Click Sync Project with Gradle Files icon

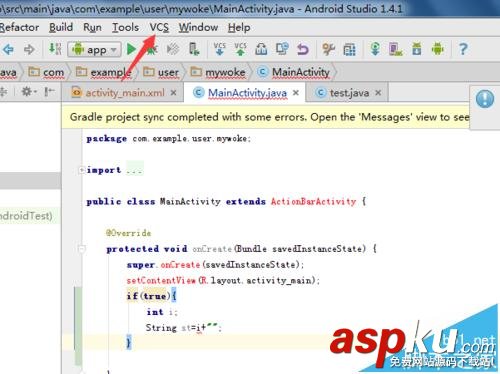tap(375, 49)
